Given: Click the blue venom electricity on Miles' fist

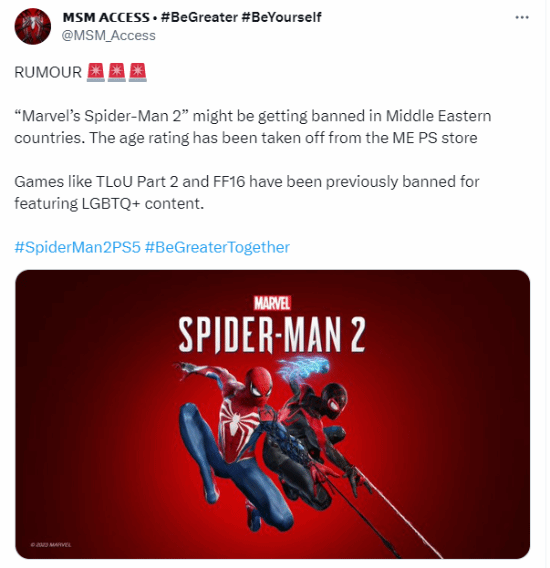Looking at the screenshot, I should [304, 367].
